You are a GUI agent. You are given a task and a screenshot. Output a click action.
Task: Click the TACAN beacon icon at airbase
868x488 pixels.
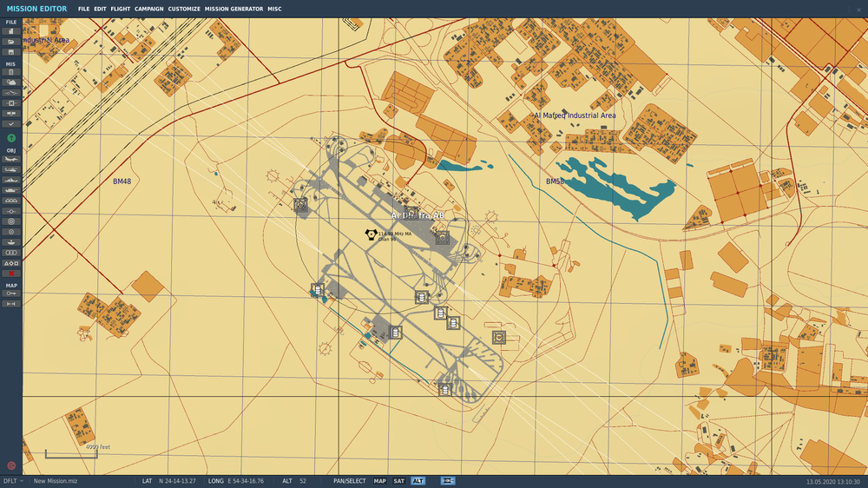click(x=371, y=234)
